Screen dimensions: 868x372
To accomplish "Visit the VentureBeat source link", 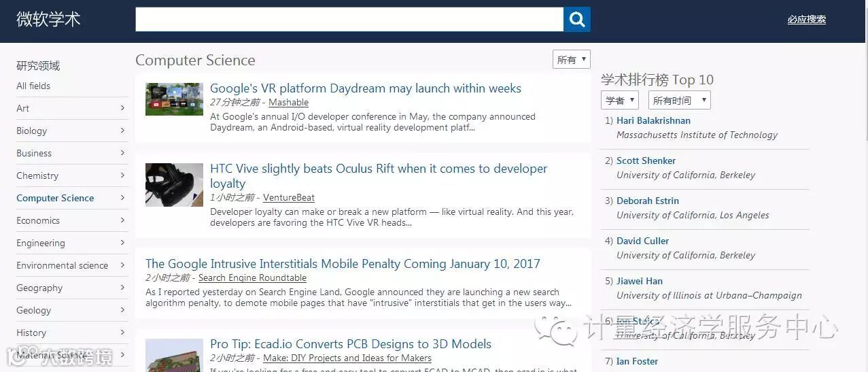I will pos(289,198).
